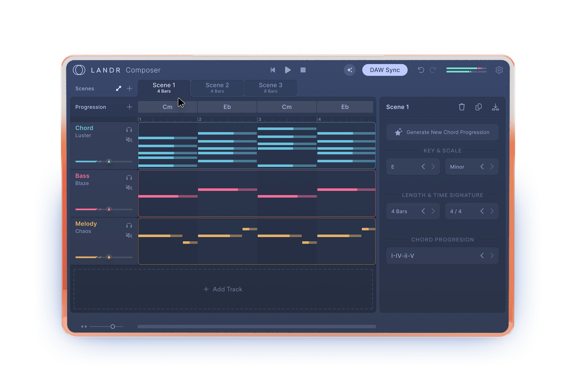Select next chord progression after I-IV-ii-V
574x392 pixels.
[x=492, y=256]
